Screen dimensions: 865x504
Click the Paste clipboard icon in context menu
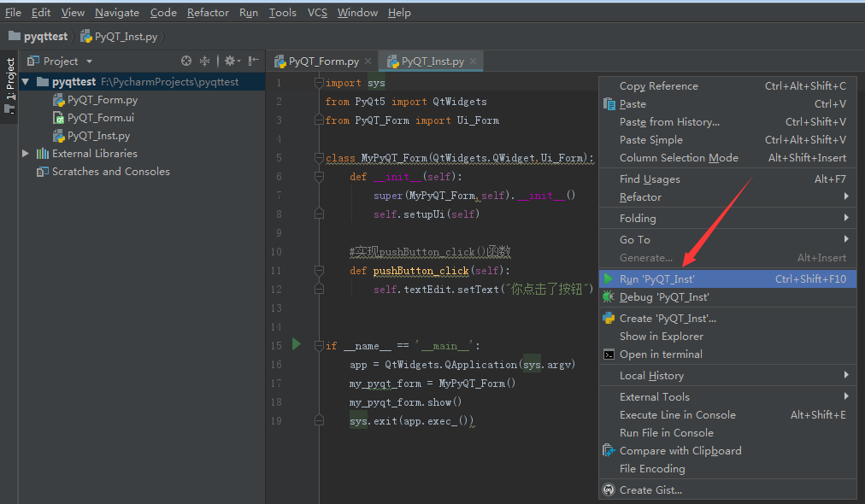[609, 103]
